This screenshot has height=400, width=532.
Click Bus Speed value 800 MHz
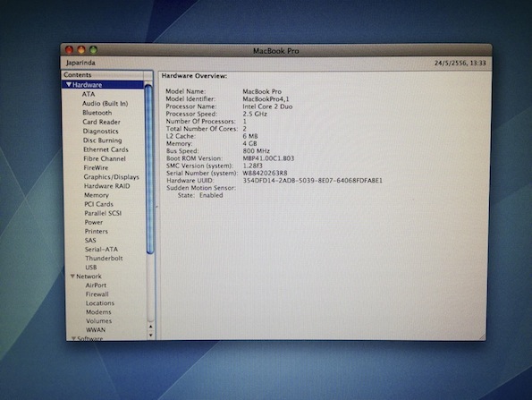point(256,151)
